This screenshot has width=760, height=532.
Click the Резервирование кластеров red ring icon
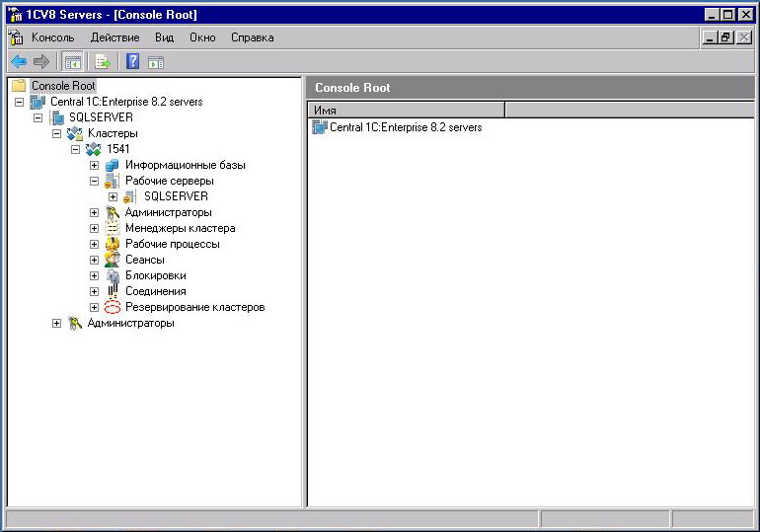(113, 307)
